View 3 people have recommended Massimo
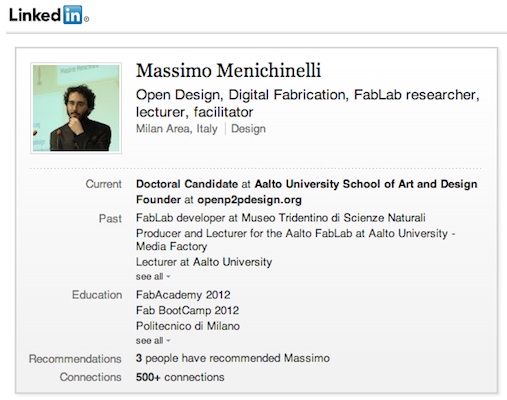This screenshot has width=507, height=400. pyautogui.click(x=233, y=358)
